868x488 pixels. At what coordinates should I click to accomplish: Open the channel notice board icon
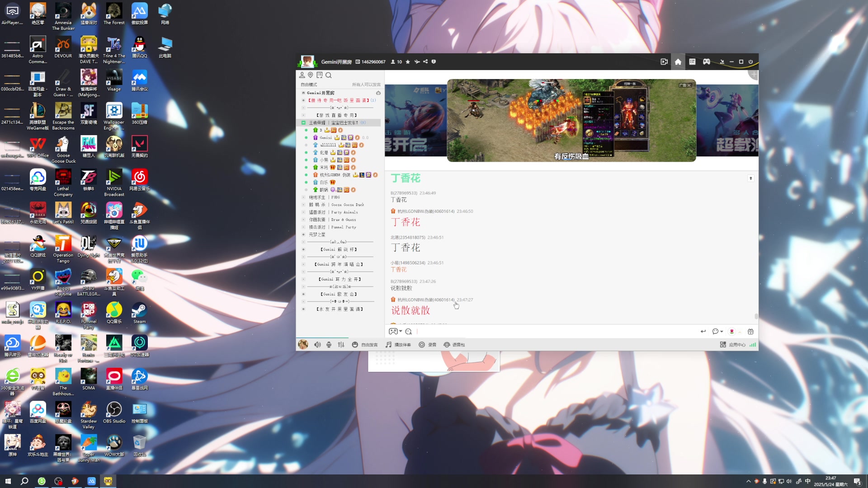pyautogui.click(x=320, y=75)
